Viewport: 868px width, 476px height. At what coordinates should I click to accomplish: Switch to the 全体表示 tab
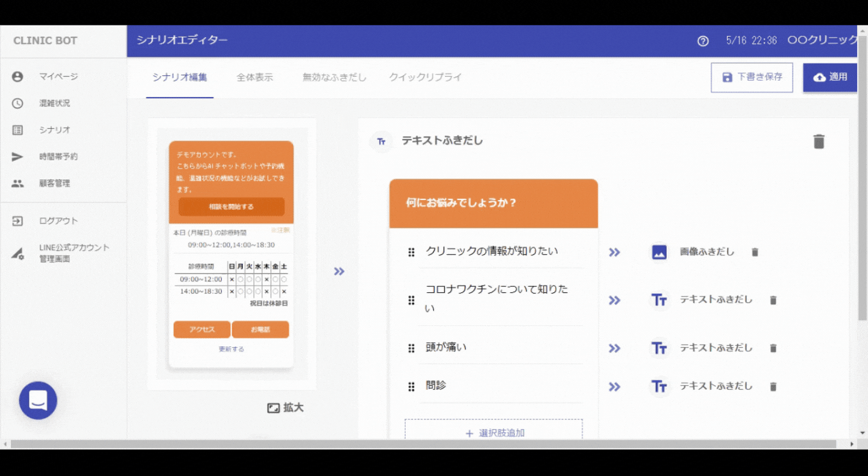click(x=254, y=77)
